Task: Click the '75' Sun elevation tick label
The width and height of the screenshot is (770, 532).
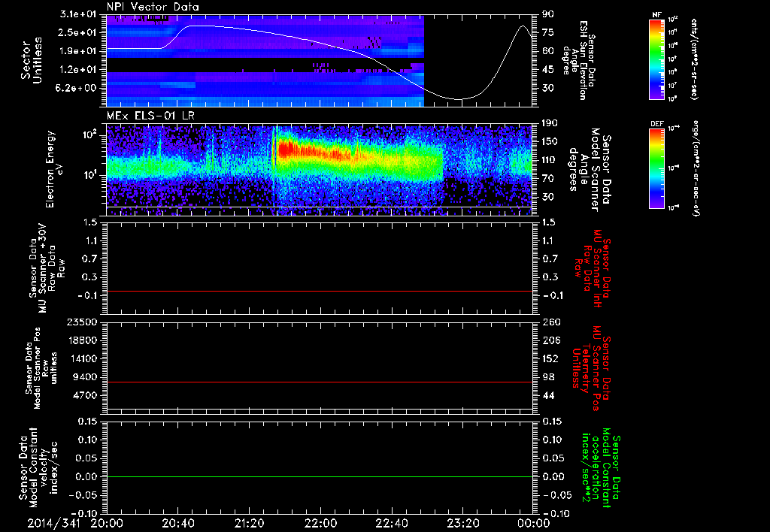Action: (547, 32)
